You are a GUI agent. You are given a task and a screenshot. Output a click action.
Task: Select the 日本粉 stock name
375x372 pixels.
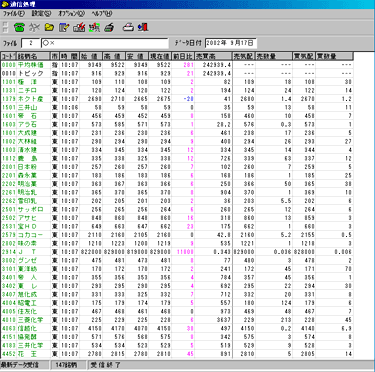pyautogui.click(x=27, y=167)
